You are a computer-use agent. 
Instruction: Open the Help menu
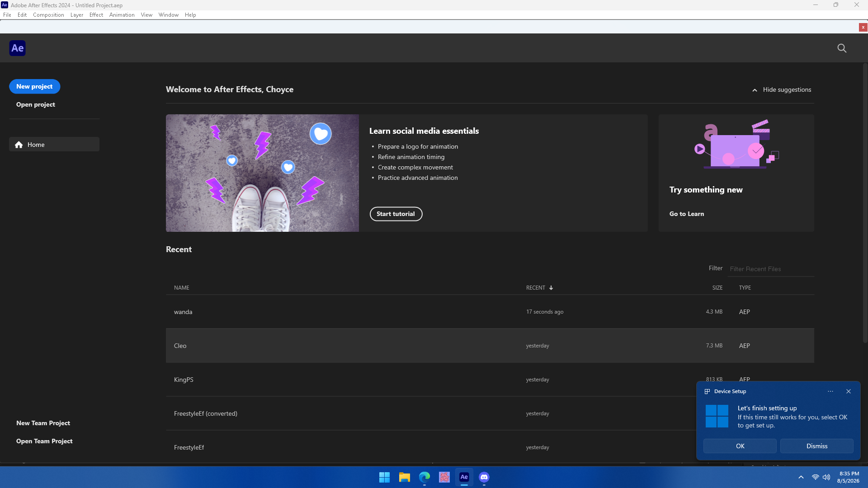[190, 15]
